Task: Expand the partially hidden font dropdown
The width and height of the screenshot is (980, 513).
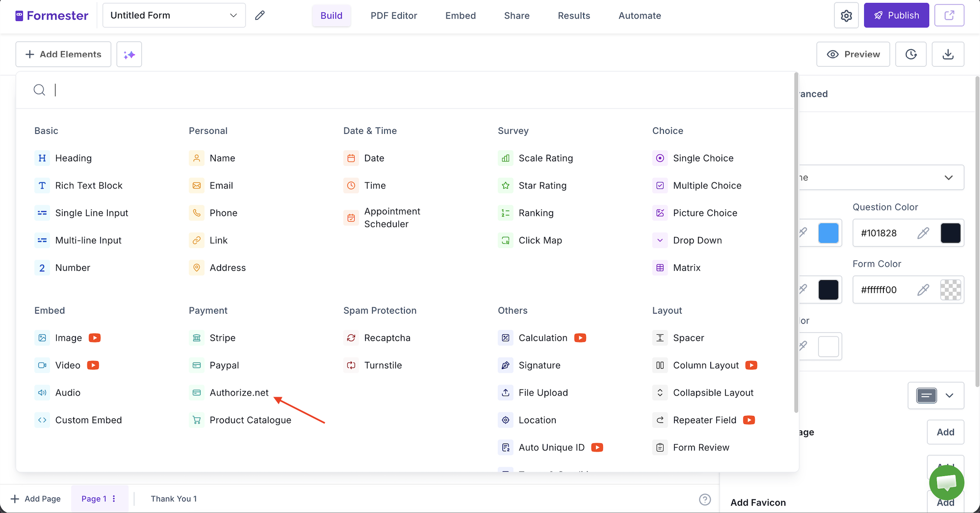Action: pos(881,177)
